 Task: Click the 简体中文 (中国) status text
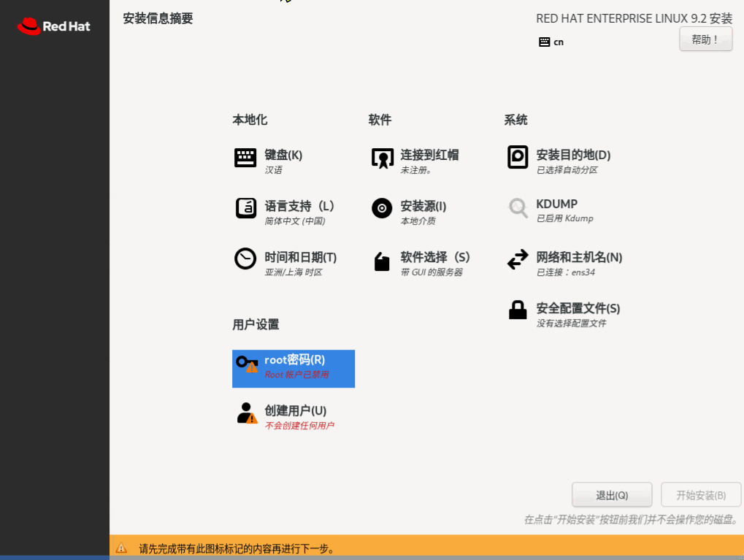click(295, 221)
